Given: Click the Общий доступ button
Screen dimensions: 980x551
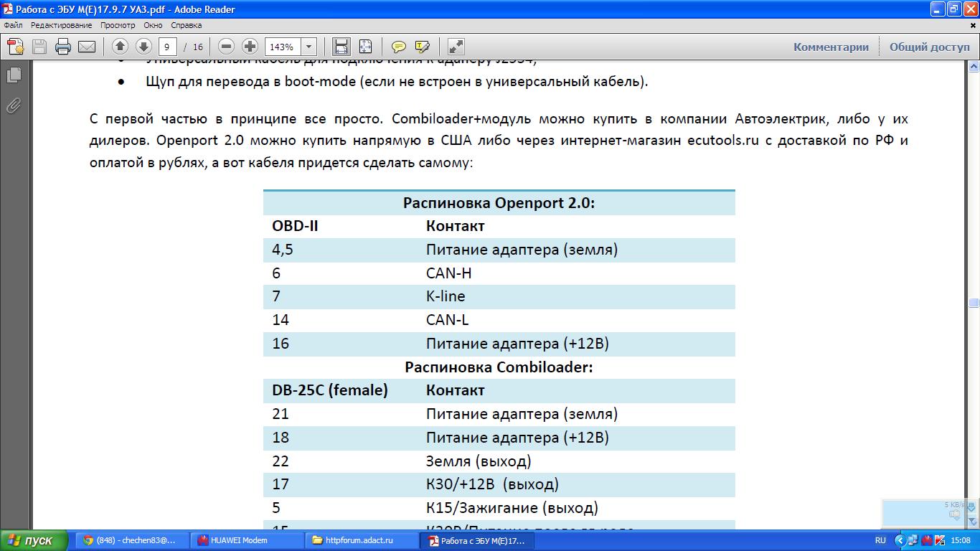Looking at the screenshot, I should click(929, 46).
